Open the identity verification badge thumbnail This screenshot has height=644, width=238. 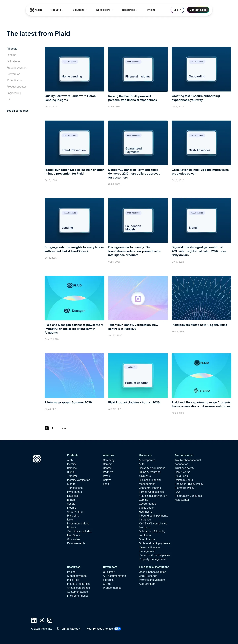coord(138,298)
